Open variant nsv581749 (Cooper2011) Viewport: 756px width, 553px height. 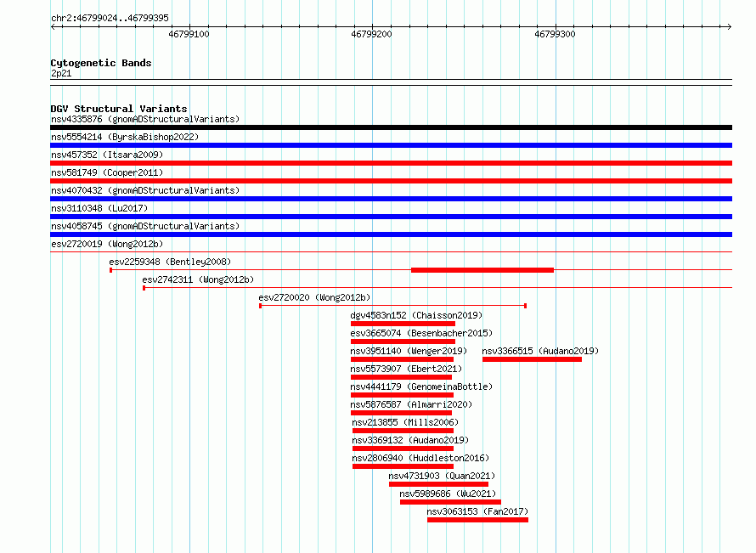pyautogui.click(x=107, y=172)
